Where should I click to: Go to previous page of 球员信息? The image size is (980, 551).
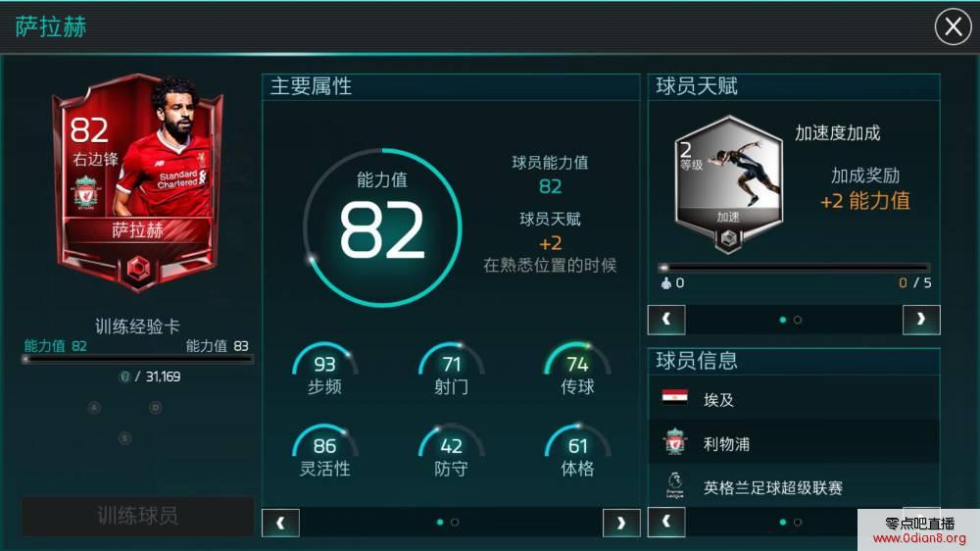coord(666,523)
